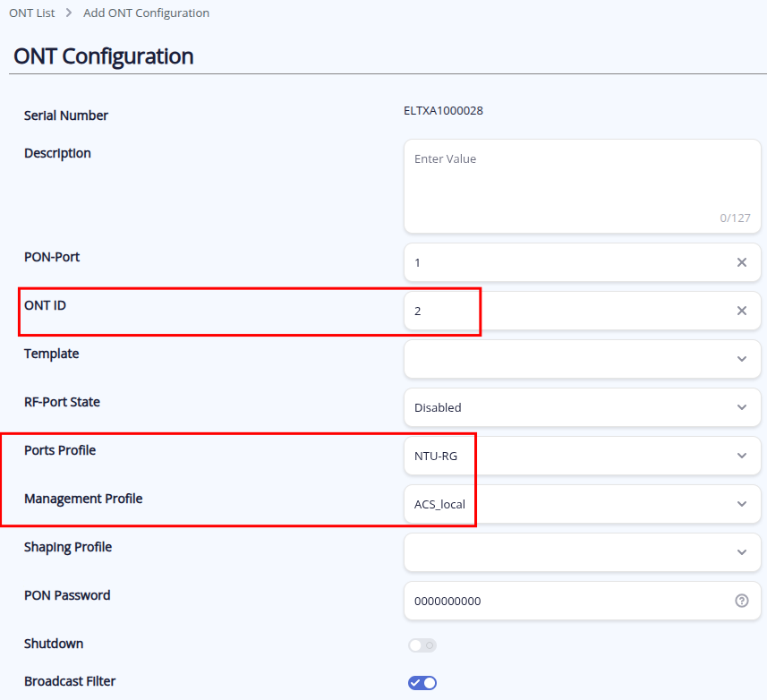Image resolution: width=767 pixels, height=700 pixels.
Task: Click the PON Password help icon
Action: point(741,601)
